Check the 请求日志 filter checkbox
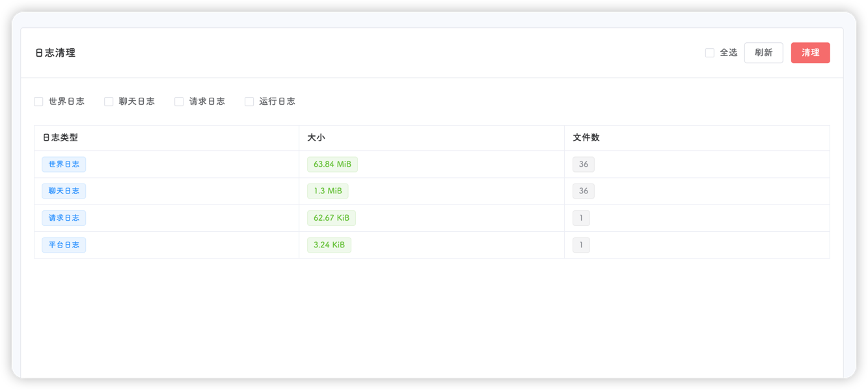Image resolution: width=868 pixels, height=390 pixels. pos(179,101)
